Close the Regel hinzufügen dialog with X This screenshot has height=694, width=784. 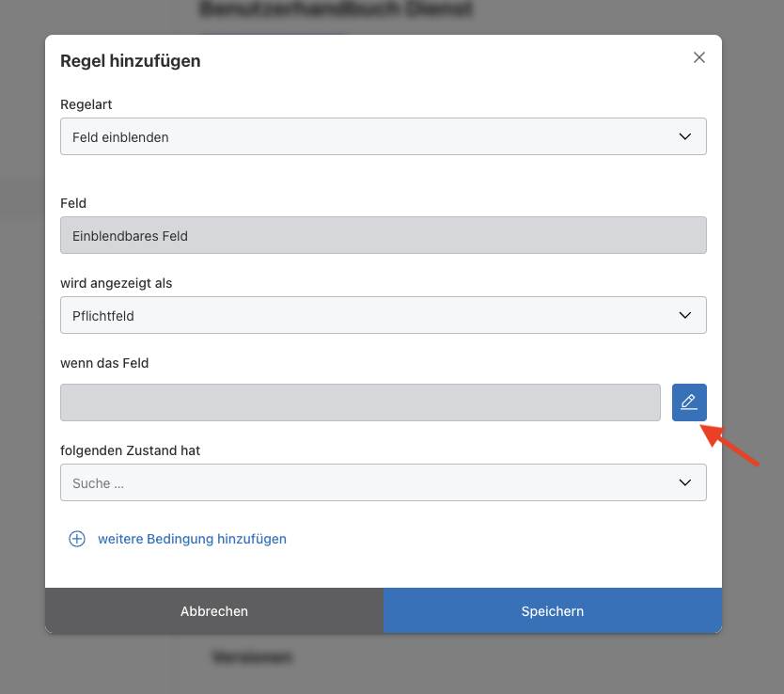(x=698, y=57)
